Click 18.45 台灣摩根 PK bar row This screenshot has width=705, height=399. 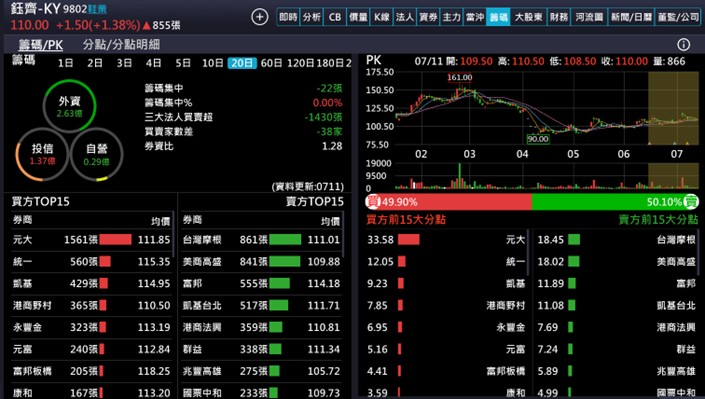pyautogui.click(x=616, y=240)
